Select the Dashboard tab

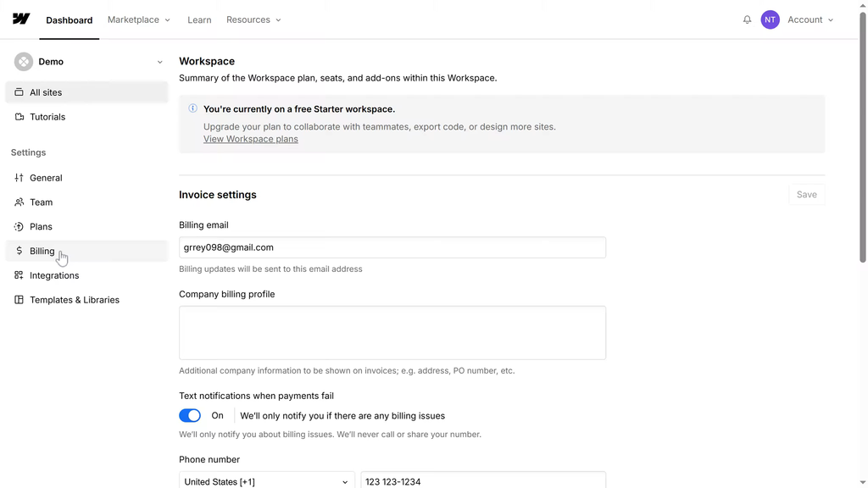pyautogui.click(x=70, y=19)
